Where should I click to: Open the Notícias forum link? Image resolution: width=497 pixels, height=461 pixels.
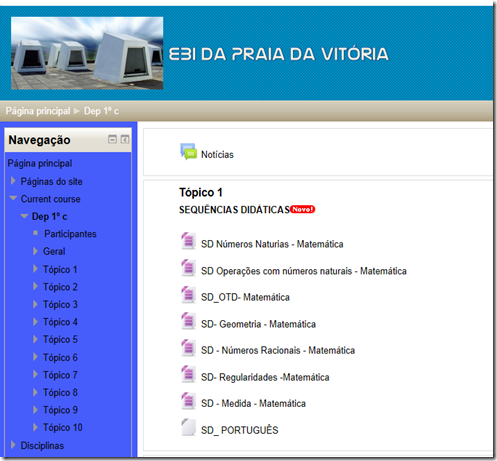click(x=217, y=155)
